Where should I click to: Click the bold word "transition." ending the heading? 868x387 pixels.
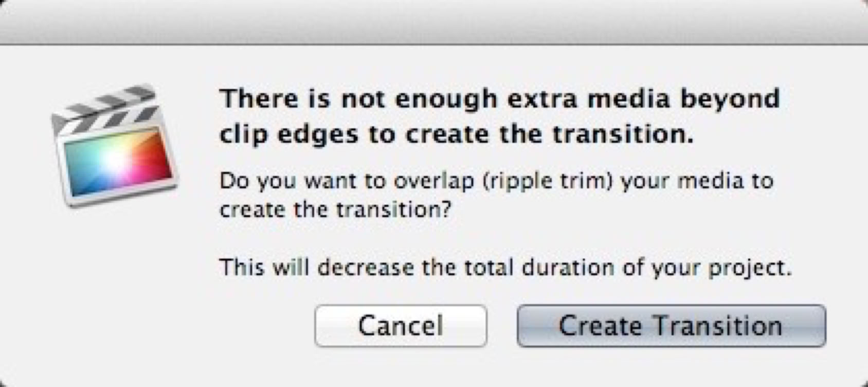(623, 134)
